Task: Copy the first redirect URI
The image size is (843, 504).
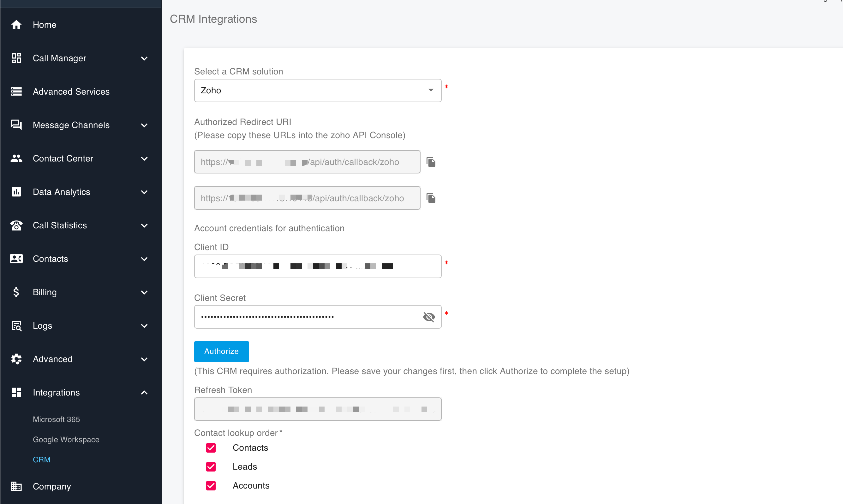Action: (431, 162)
